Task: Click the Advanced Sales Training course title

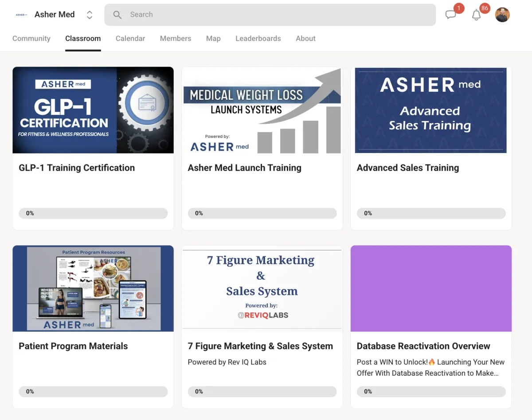Action: pos(408,168)
